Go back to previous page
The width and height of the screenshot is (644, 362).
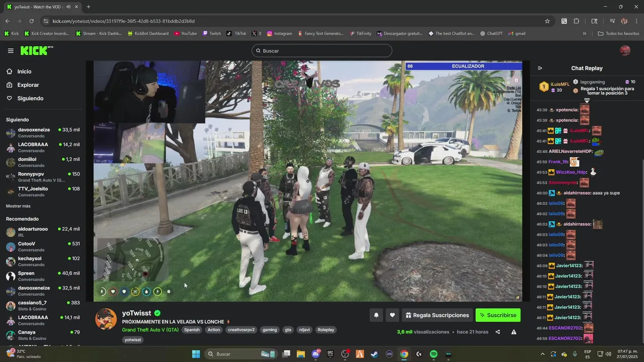7,21
